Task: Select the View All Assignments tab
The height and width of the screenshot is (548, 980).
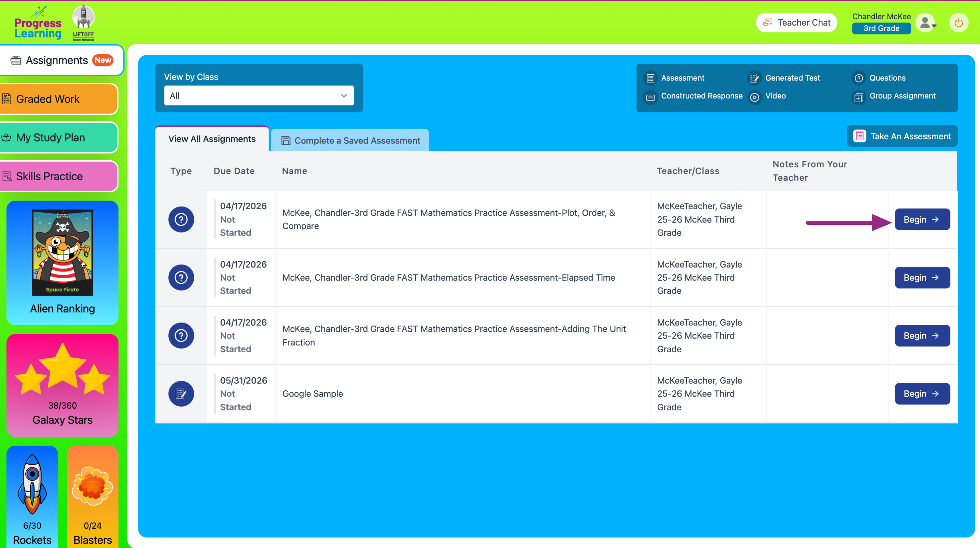Action: (212, 139)
